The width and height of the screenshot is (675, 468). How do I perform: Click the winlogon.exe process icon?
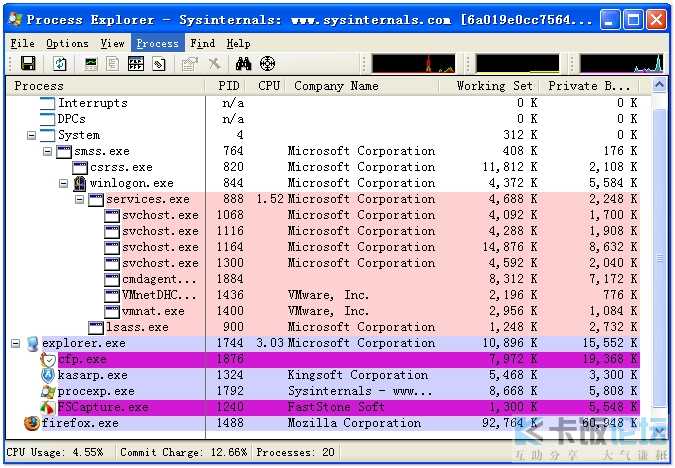80,183
